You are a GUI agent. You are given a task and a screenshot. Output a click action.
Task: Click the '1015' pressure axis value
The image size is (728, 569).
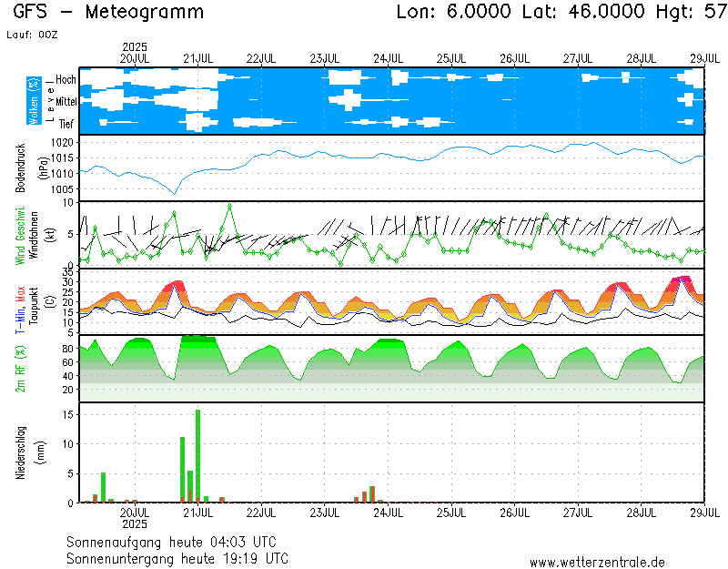point(62,157)
